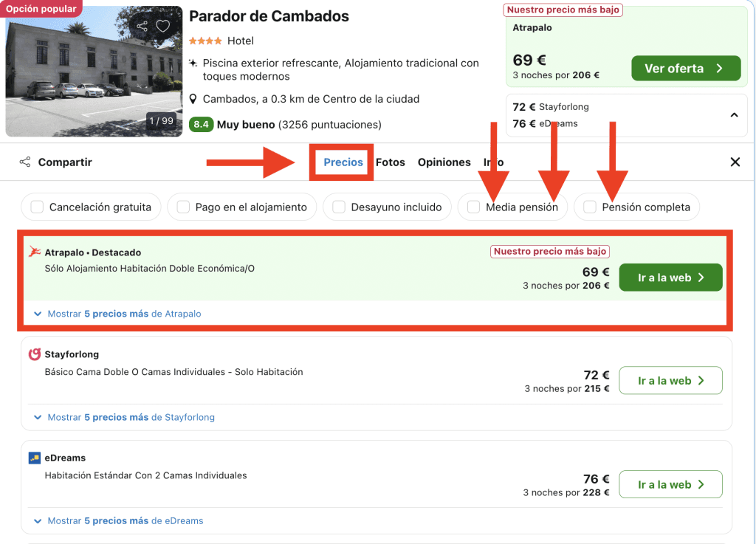Save hotel with the heart icon
Viewport: 756px width, 544px height.
(x=163, y=27)
